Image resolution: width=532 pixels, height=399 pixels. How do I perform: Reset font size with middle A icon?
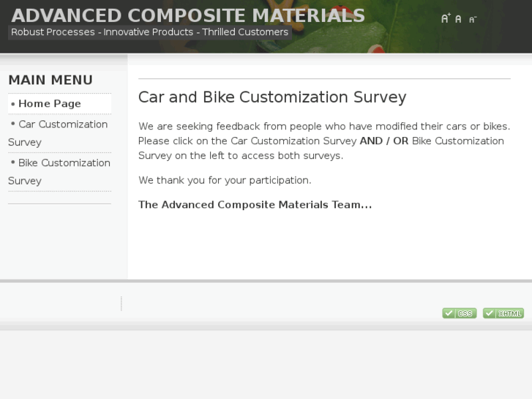coord(458,19)
